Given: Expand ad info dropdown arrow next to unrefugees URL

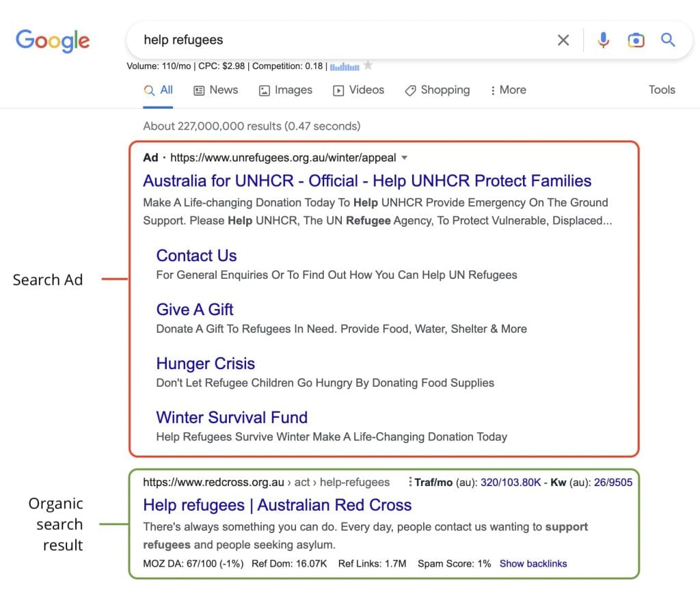Looking at the screenshot, I should coord(405,158).
